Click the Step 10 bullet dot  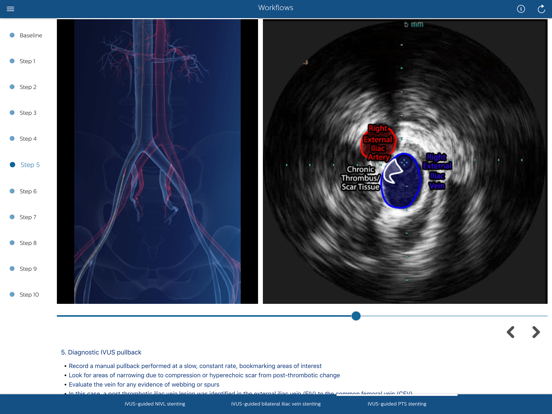click(12, 294)
